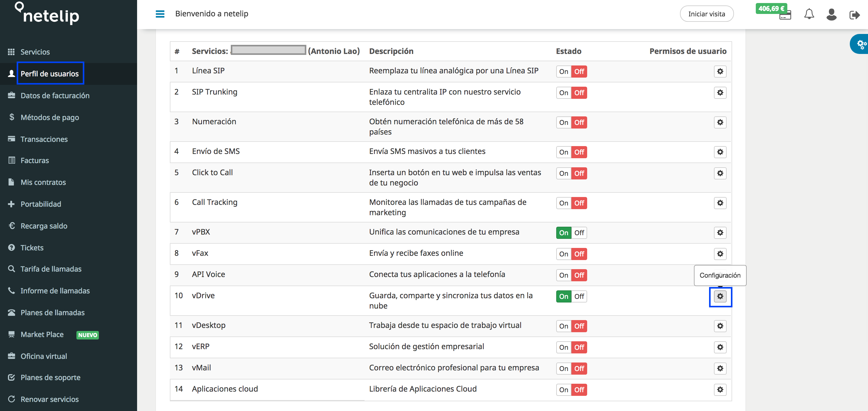Expand Configuración tooltip for row 9
The height and width of the screenshot is (411, 868).
720,275
